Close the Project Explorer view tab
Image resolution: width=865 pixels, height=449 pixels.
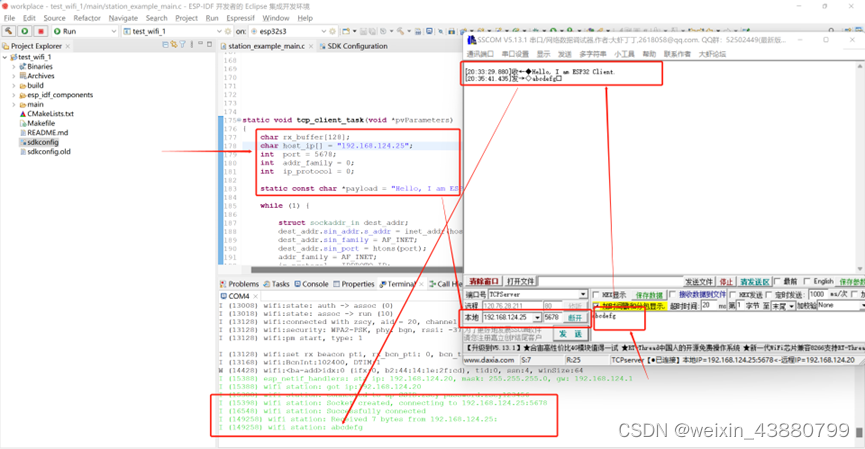coord(68,46)
